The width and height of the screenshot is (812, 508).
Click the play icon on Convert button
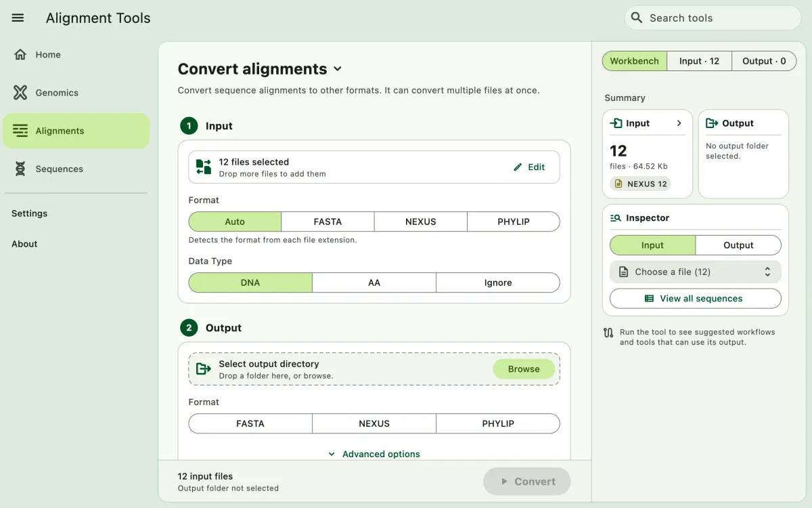(504, 482)
